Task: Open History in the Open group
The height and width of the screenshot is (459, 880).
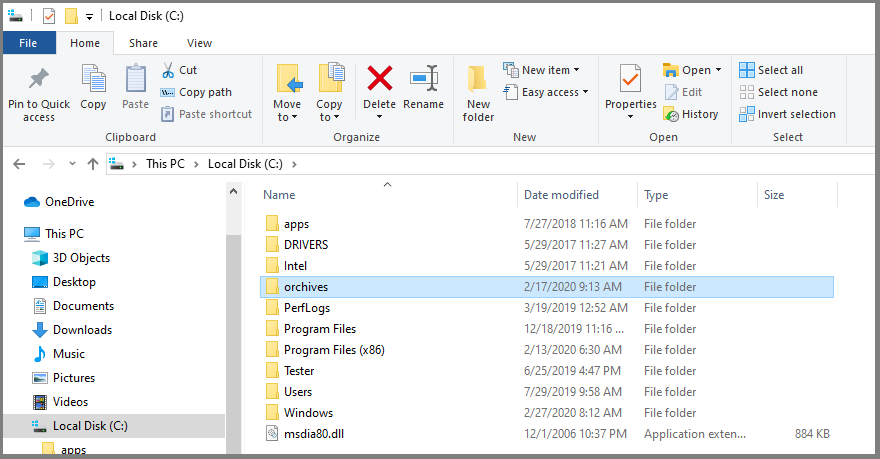Action: point(690,114)
